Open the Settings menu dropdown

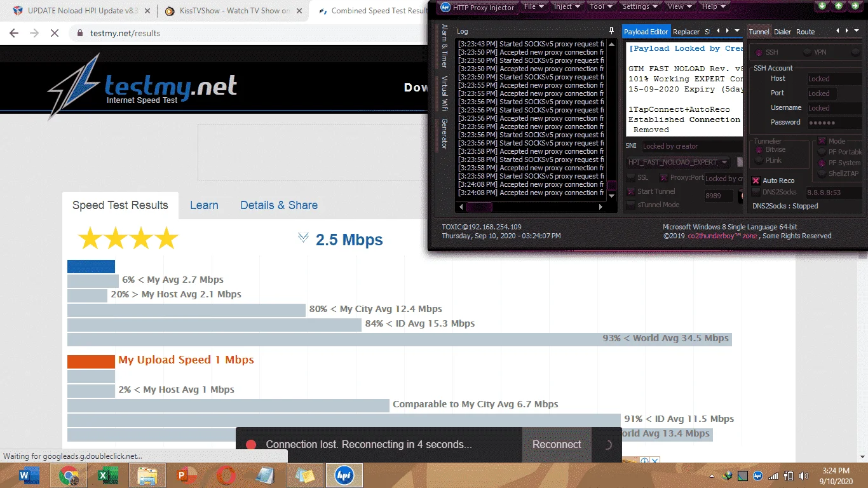coord(640,6)
